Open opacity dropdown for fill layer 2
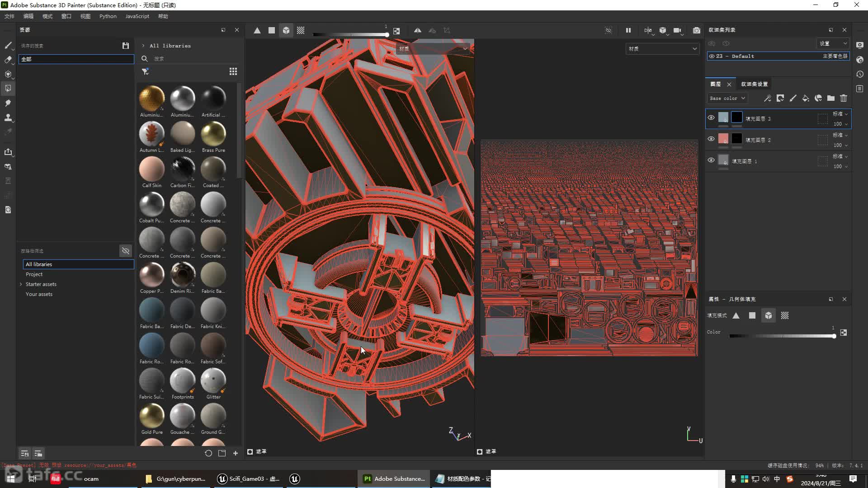Screen dimensions: 868x488 (840, 145)
